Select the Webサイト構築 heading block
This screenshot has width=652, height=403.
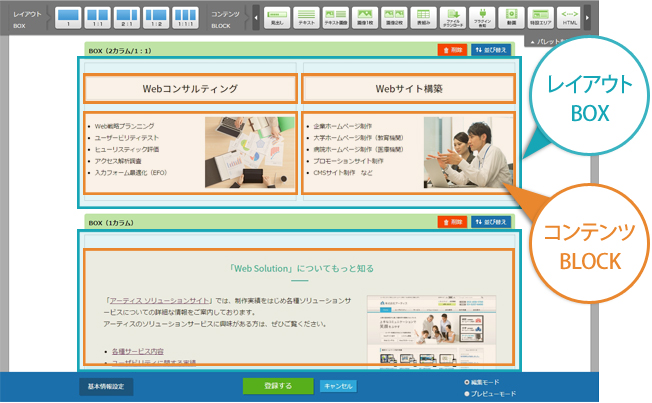(x=409, y=89)
